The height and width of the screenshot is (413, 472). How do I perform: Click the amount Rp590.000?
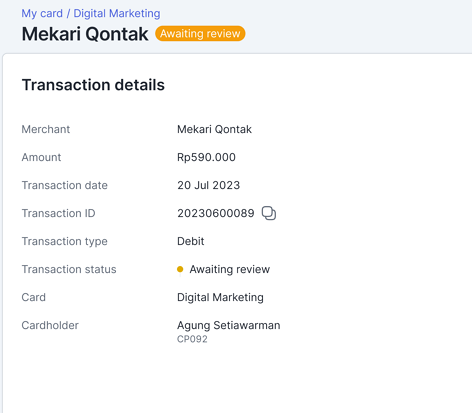[206, 157]
